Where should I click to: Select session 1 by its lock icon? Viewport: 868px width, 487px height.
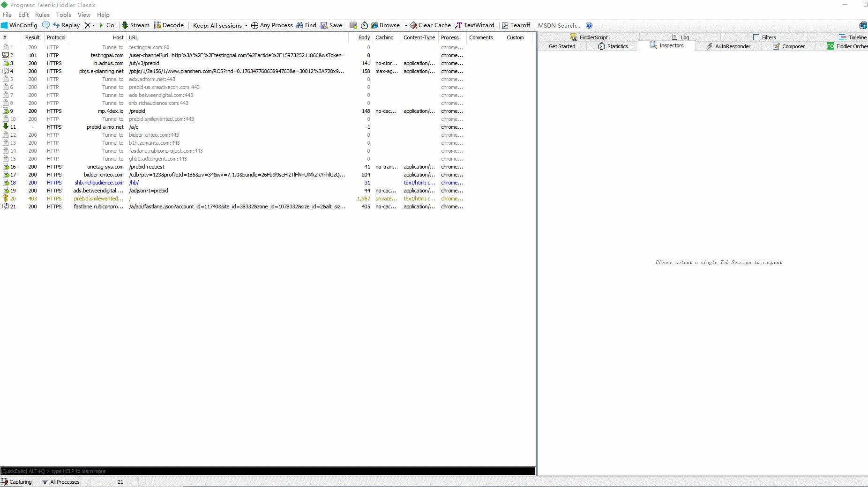pos(6,47)
